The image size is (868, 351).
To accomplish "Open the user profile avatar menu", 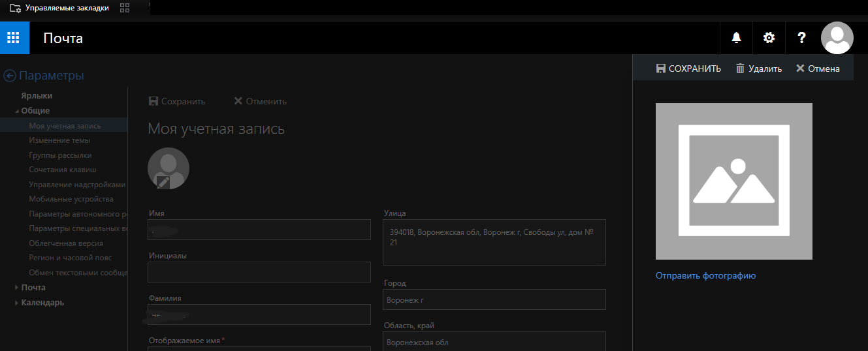I will (x=837, y=38).
